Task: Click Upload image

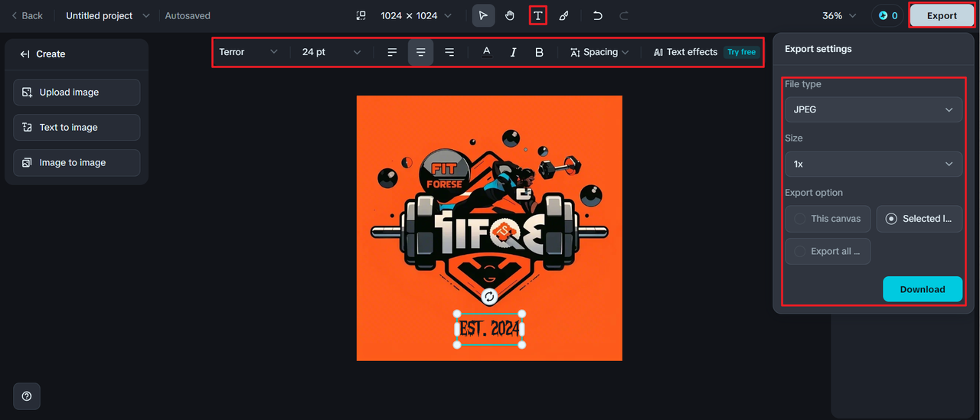Action: coord(77,92)
